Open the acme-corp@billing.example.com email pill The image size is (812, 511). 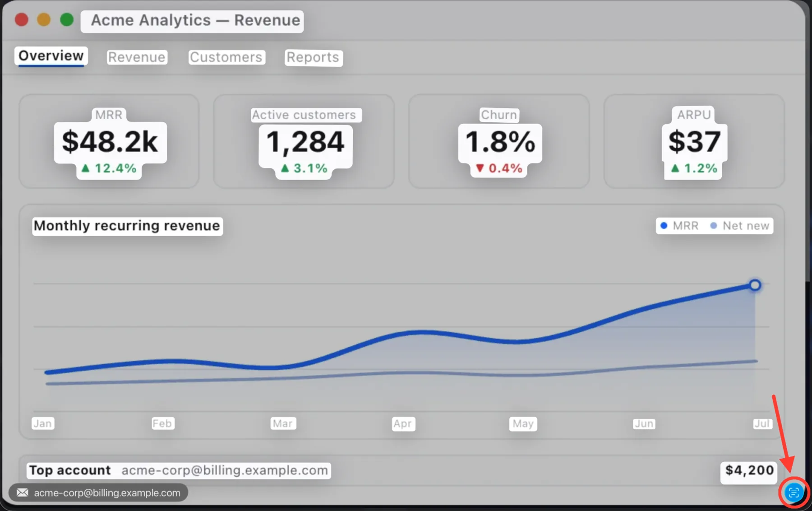pyautogui.click(x=98, y=492)
